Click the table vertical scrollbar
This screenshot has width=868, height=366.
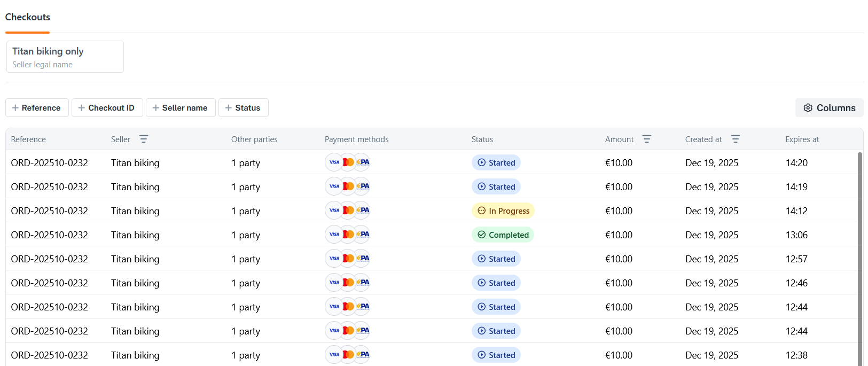[860, 259]
